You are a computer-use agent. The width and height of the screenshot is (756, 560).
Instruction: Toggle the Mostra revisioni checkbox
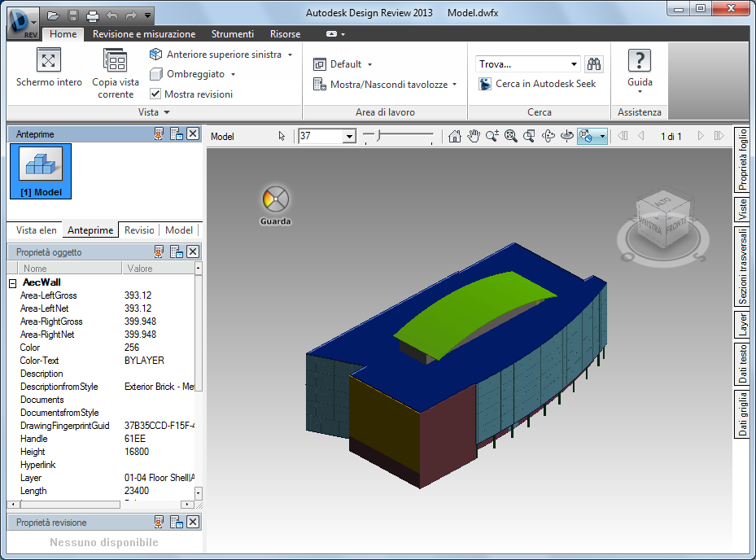pos(155,94)
